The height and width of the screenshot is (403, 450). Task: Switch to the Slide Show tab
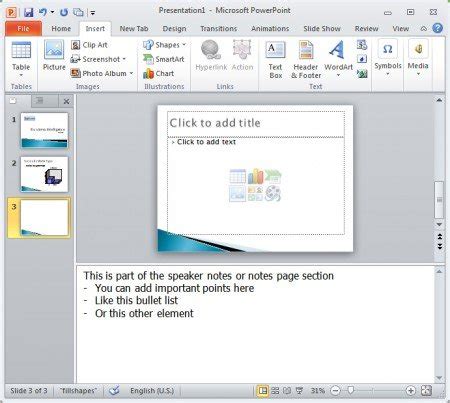[322, 29]
